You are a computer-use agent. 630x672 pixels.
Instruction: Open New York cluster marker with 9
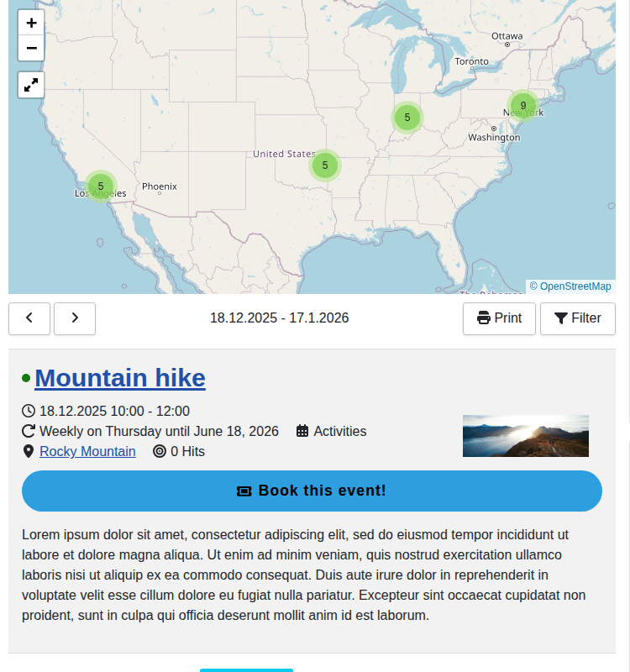tap(522, 106)
